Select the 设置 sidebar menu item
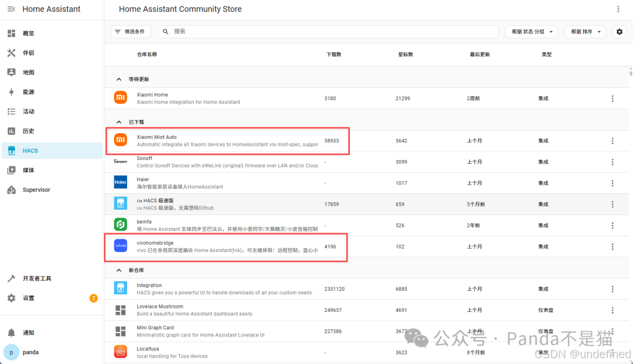 pyautogui.click(x=52, y=298)
